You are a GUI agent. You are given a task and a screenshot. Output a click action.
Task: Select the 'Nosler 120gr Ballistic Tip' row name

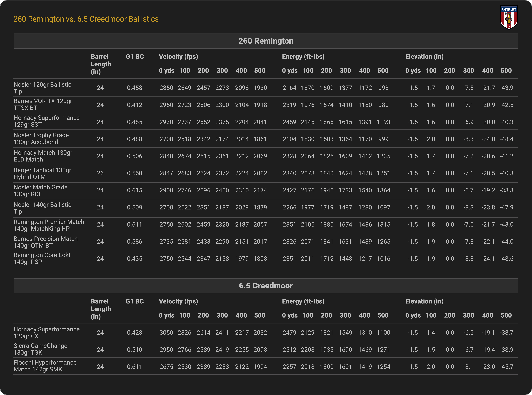point(42,88)
